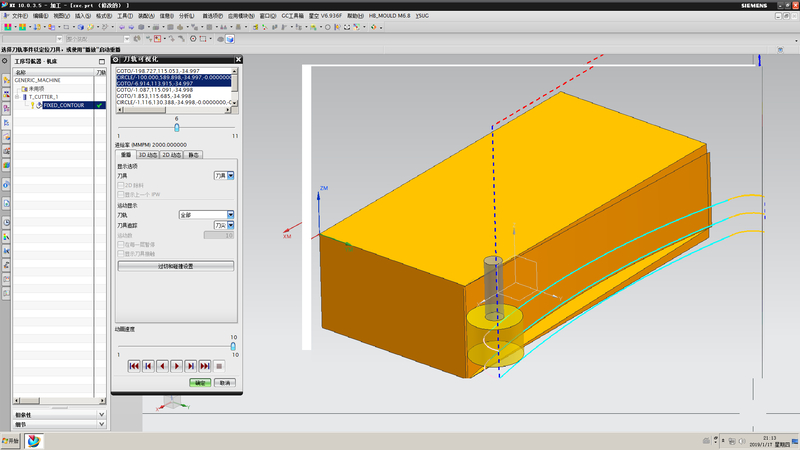
Task: Click the toolpath position slider handle
Action: 177,127
